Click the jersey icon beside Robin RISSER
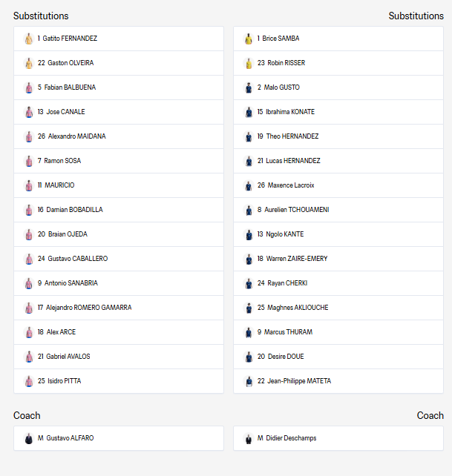Viewport: 452px width, 476px height. pos(249,64)
